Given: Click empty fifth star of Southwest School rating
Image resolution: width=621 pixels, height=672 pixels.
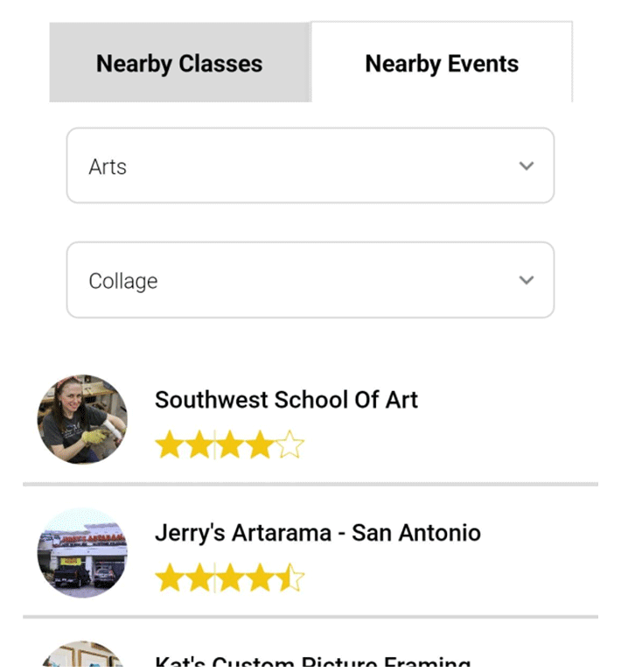Looking at the screenshot, I should coord(290,445).
